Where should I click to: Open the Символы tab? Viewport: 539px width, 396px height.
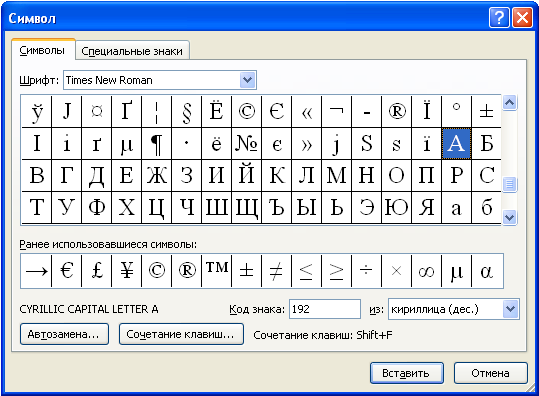tap(42, 50)
